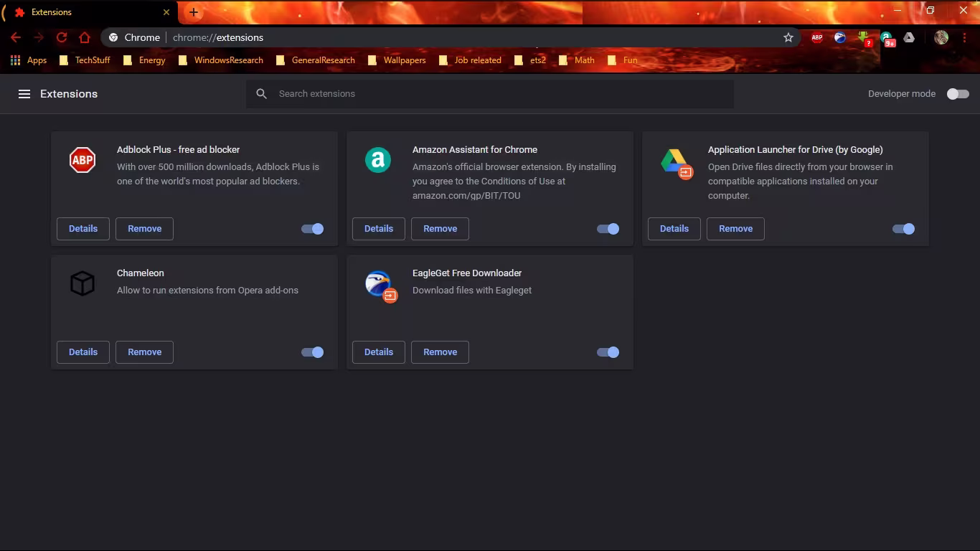
Task: Open the Job releated bookmark folder
Action: (470, 60)
